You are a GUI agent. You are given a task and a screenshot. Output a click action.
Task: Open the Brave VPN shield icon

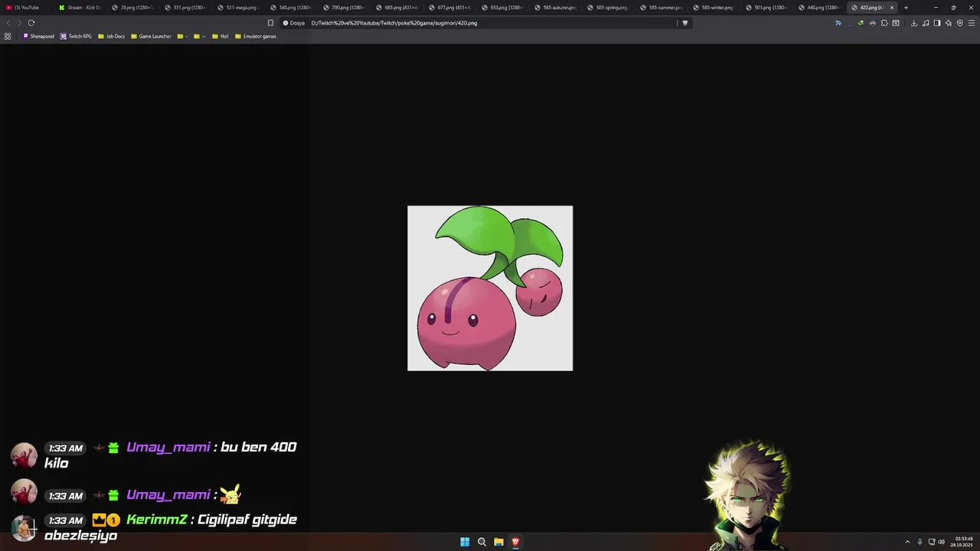pyautogui.click(x=960, y=23)
